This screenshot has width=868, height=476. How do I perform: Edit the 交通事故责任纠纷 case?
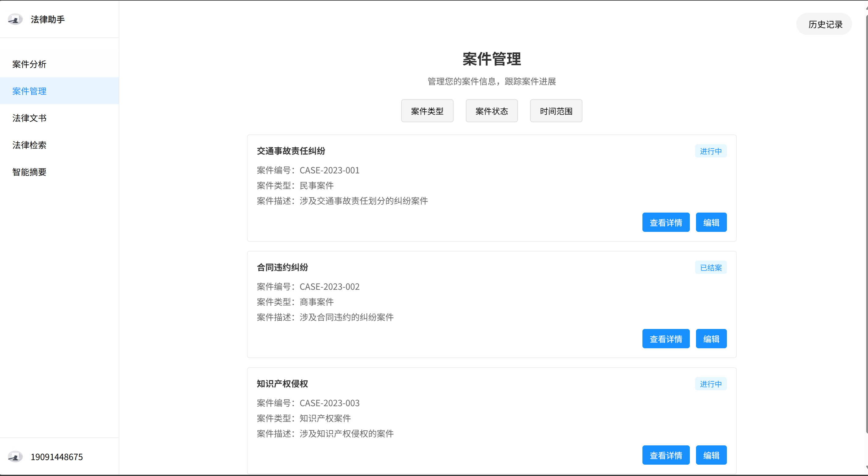(711, 222)
